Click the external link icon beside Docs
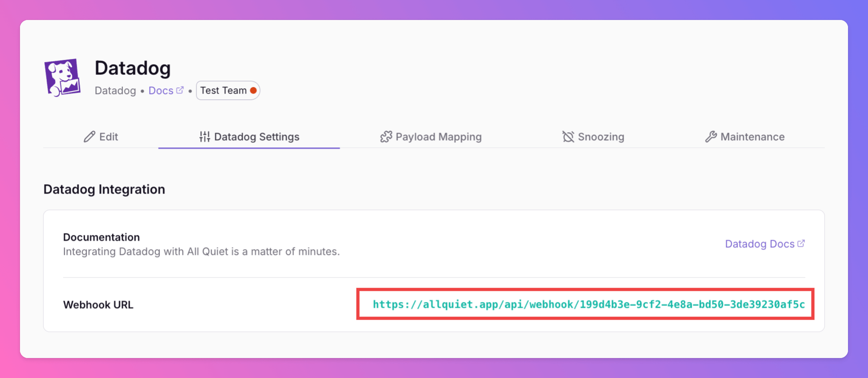 pyautogui.click(x=180, y=90)
